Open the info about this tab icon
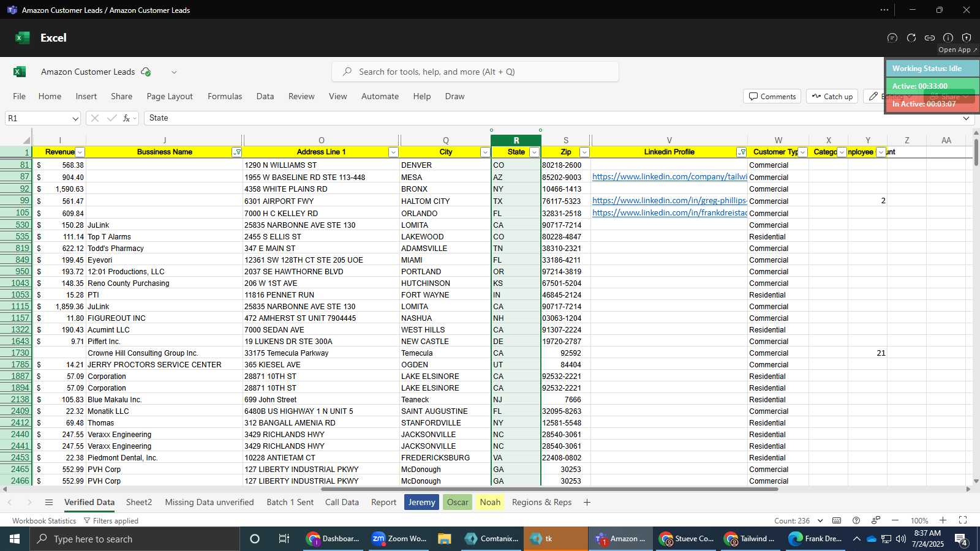Image resolution: width=980 pixels, height=551 pixels. coord(948,38)
